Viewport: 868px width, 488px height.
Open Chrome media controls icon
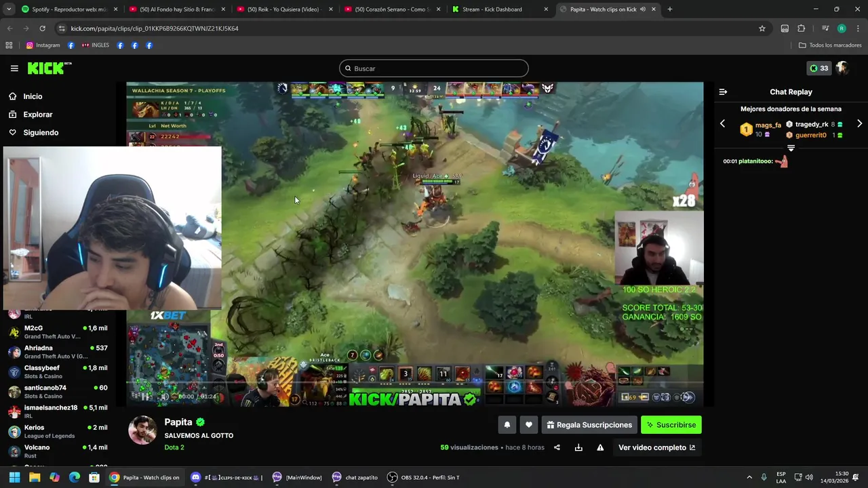[825, 28]
